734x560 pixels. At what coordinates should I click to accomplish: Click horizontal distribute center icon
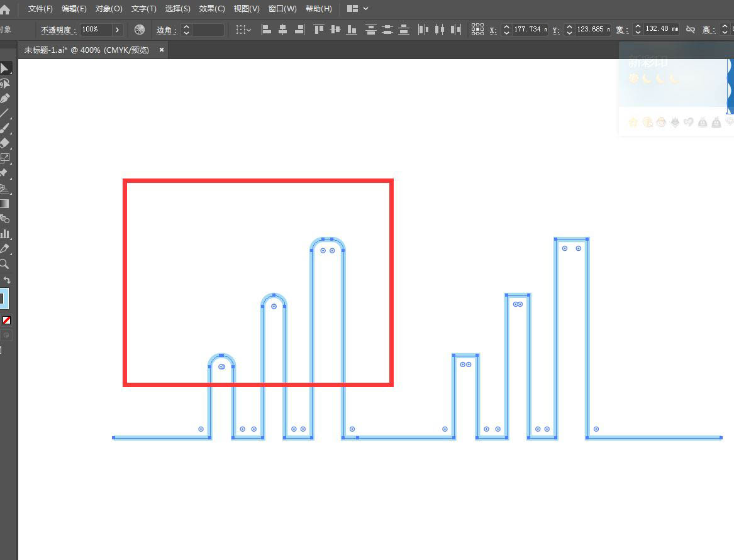pos(440,30)
